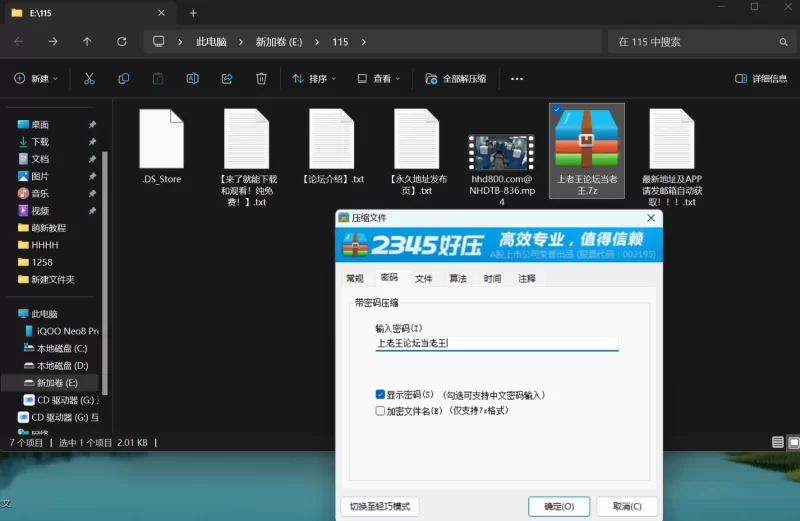Switch to 算法 tab in dialog
The width and height of the screenshot is (800, 521).
pos(458,279)
